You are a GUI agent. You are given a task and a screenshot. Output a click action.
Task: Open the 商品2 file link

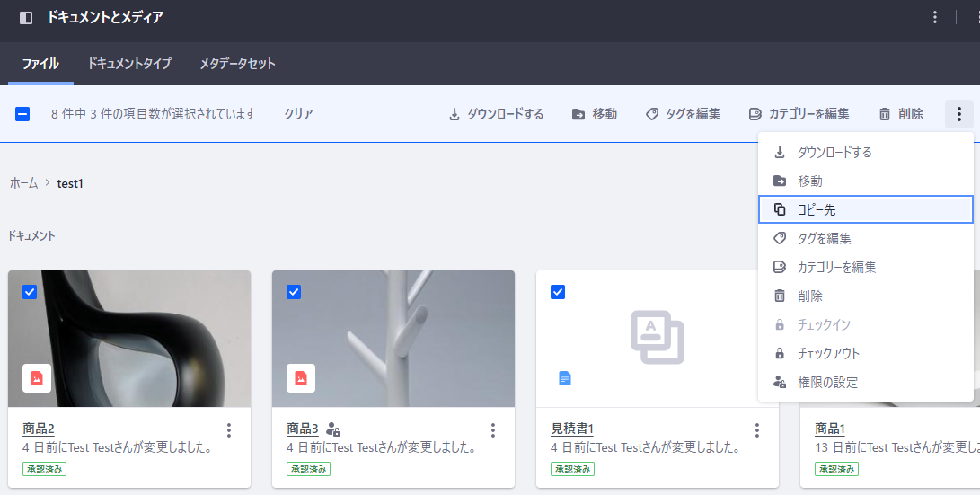(x=39, y=429)
